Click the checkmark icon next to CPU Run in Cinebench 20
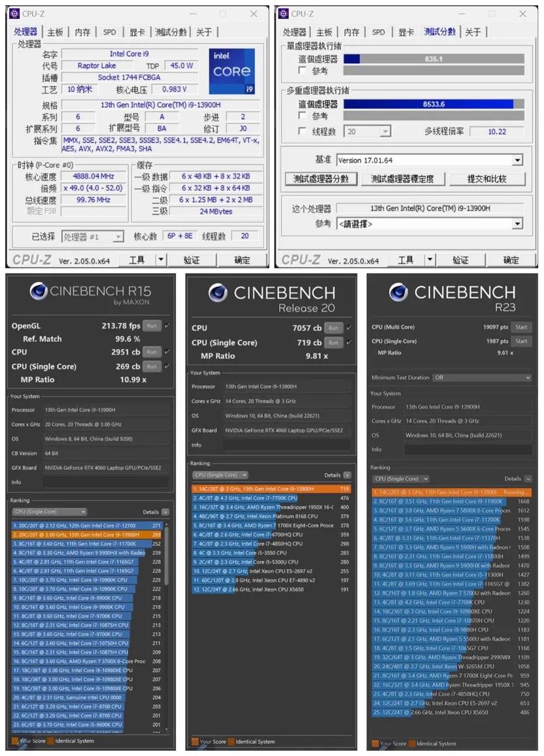This screenshot has width=544, height=756. tap(348, 328)
